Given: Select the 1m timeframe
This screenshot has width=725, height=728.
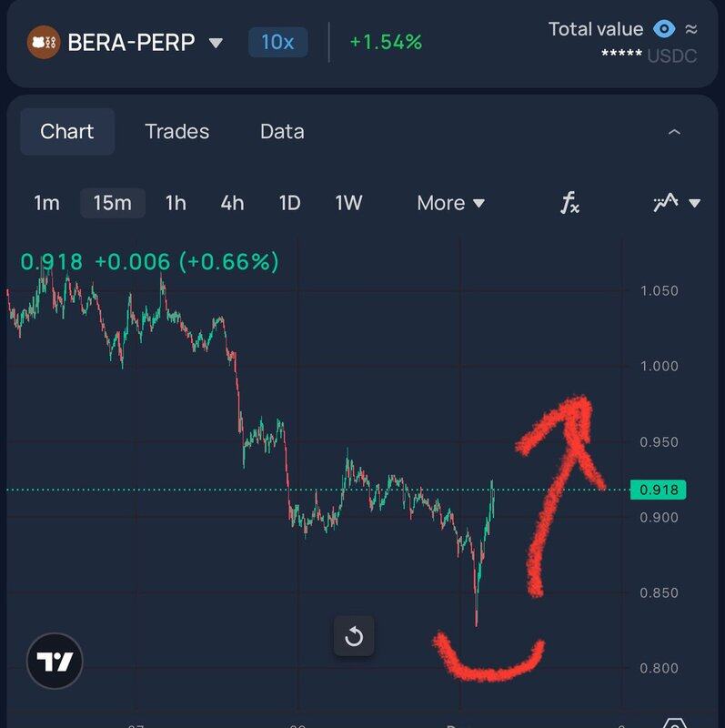Looking at the screenshot, I should point(46,203).
